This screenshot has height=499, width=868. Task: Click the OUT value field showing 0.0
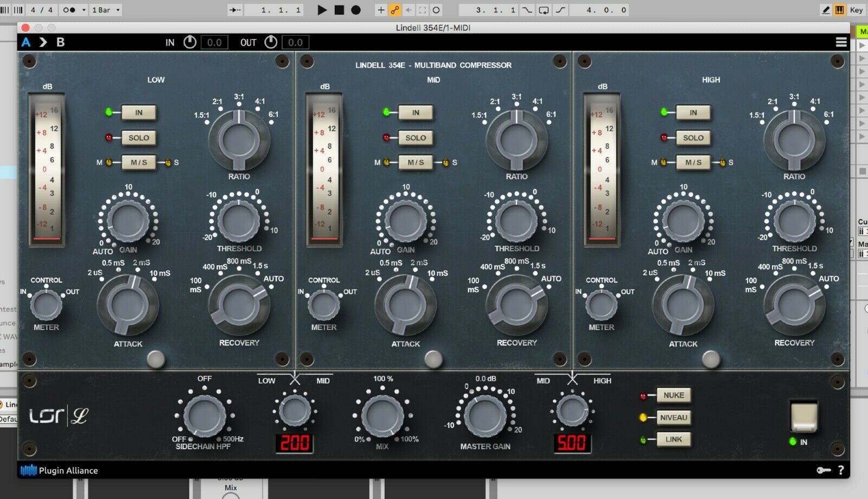point(295,42)
